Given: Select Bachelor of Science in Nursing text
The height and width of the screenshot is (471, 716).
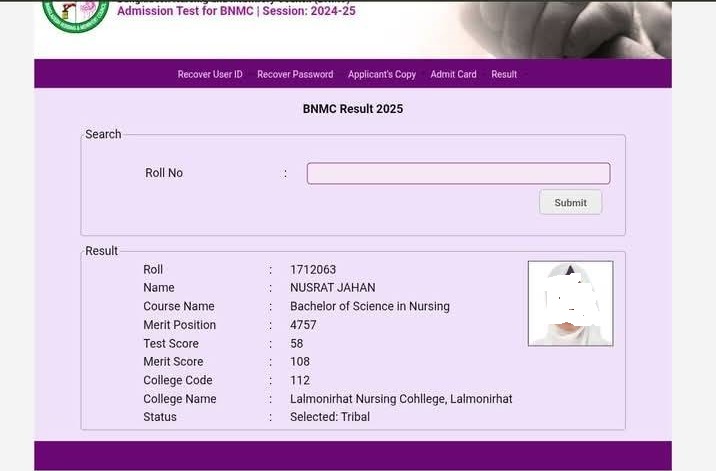Looking at the screenshot, I should (370, 307).
